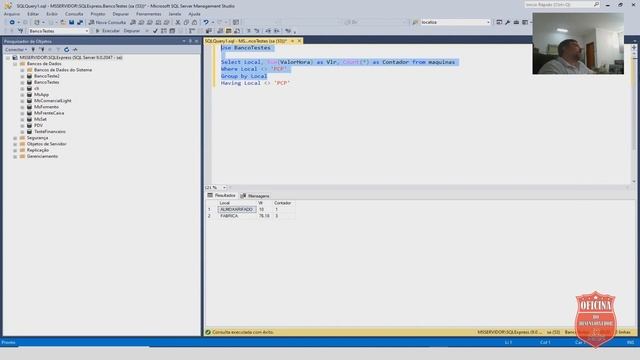Screen dimensions: 640x360
Task: Open the Depurar menu in the menu bar
Action: [x=120, y=14]
